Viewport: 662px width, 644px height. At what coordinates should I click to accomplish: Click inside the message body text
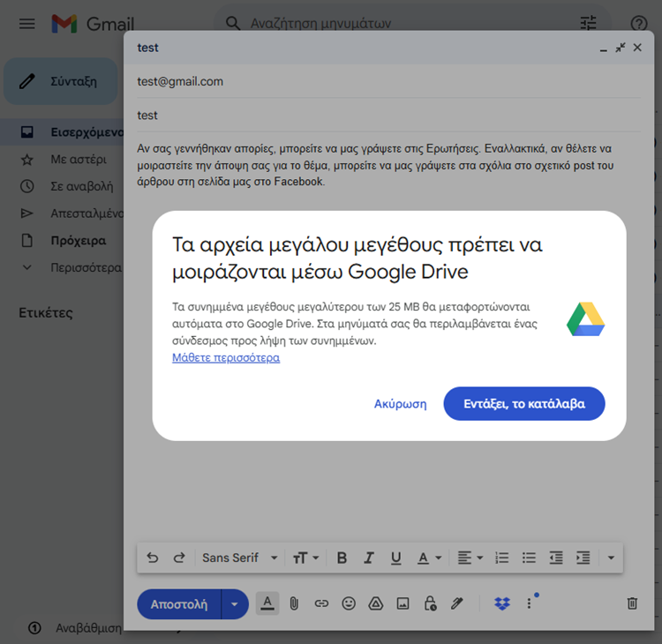click(374, 165)
